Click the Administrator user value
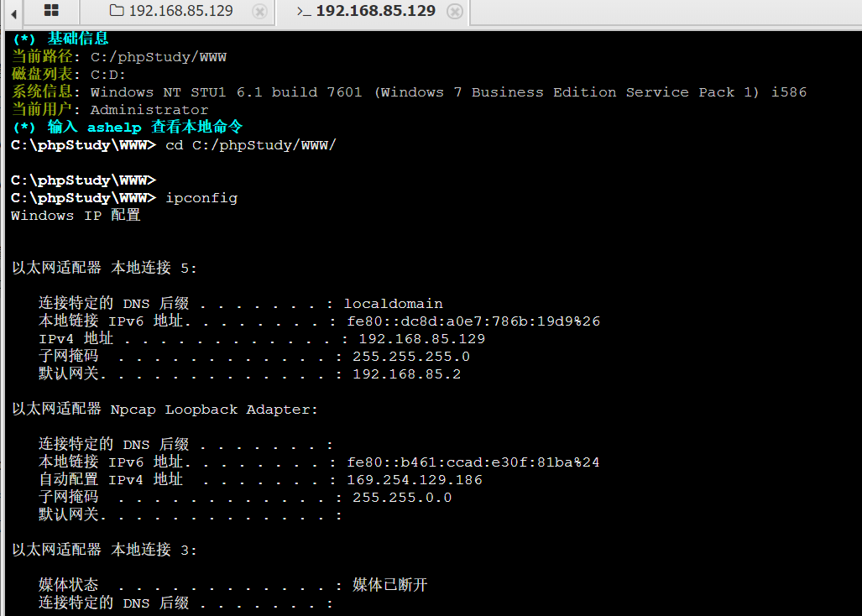The image size is (862, 616). pyautogui.click(x=149, y=110)
